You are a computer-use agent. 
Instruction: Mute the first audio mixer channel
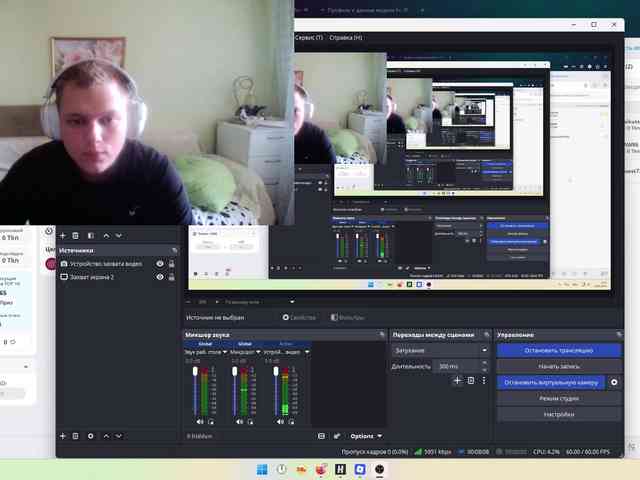click(200, 422)
